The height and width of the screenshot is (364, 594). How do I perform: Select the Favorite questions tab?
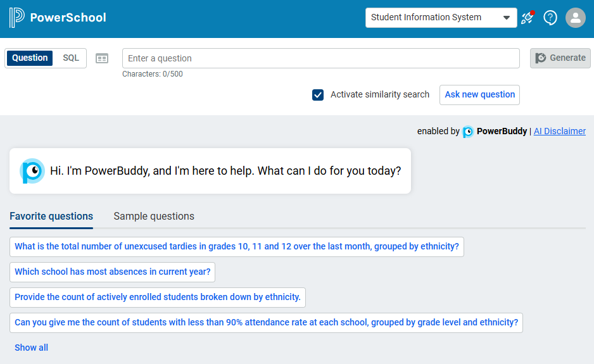coord(51,217)
